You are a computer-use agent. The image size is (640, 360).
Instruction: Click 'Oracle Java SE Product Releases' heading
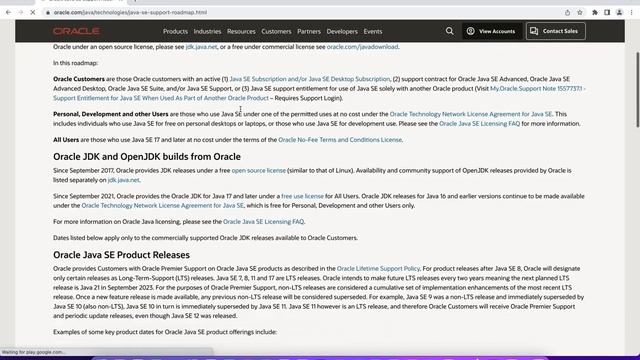(x=121, y=255)
